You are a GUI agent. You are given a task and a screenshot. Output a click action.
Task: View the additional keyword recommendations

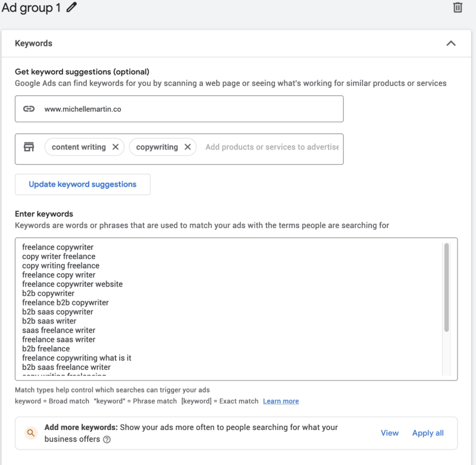point(390,433)
